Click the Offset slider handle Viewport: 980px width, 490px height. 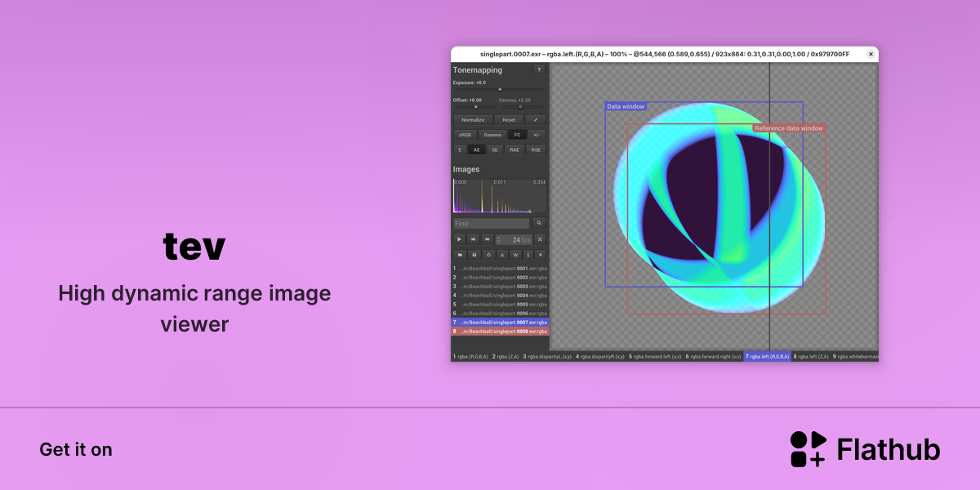pyautogui.click(x=476, y=106)
